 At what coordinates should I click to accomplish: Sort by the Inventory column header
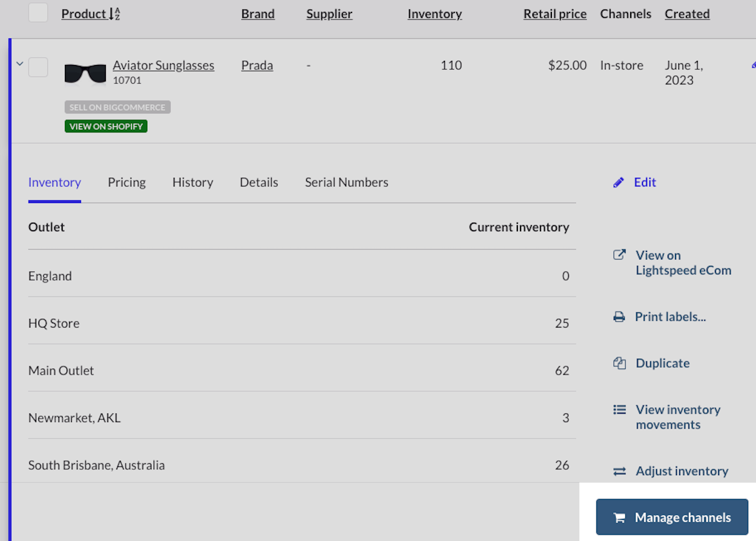(434, 14)
